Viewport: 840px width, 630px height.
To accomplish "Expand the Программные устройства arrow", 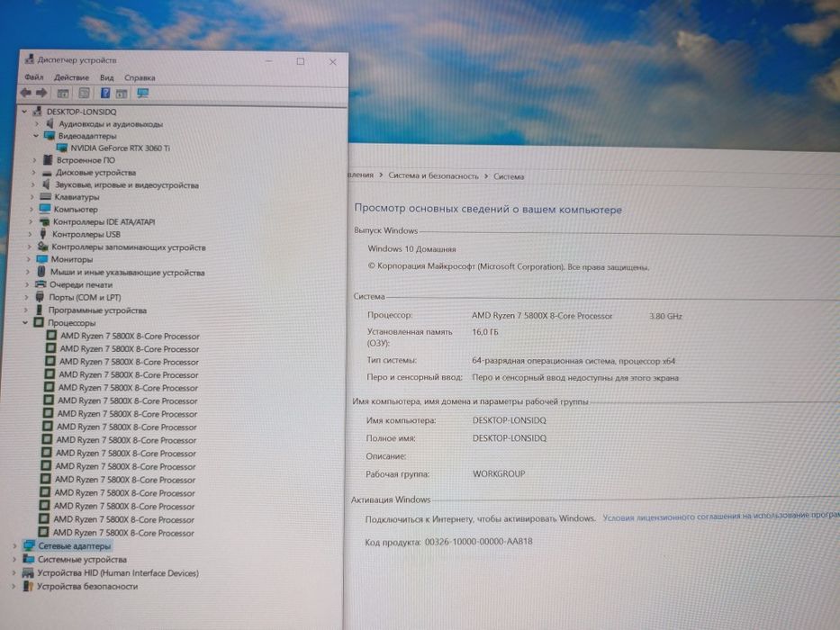I will click(x=26, y=310).
